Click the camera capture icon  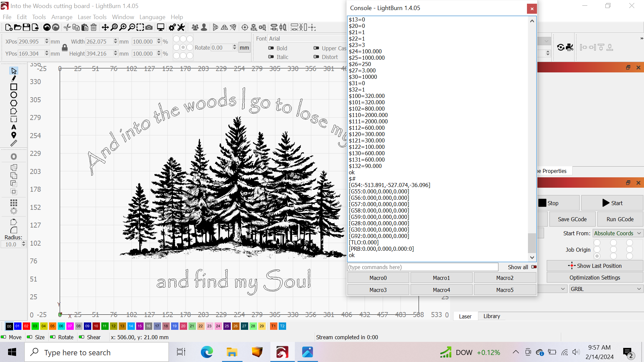pos(149,27)
